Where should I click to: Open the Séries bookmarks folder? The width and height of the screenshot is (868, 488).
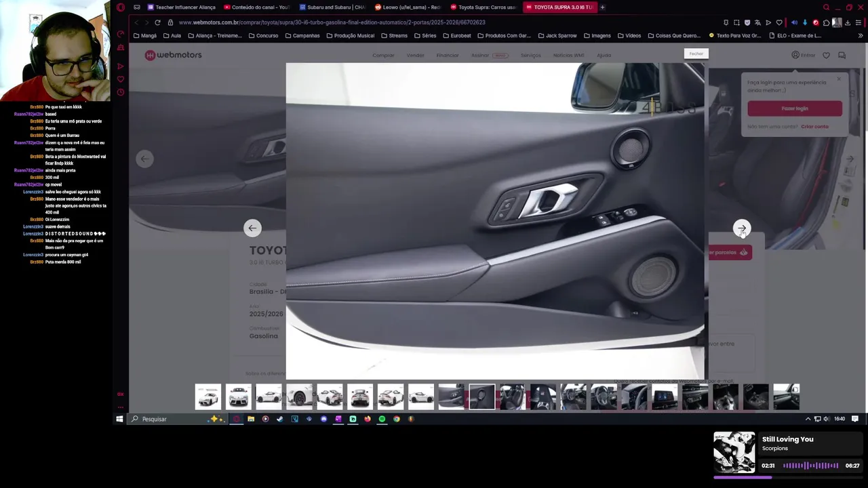click(x=425, y=36)
